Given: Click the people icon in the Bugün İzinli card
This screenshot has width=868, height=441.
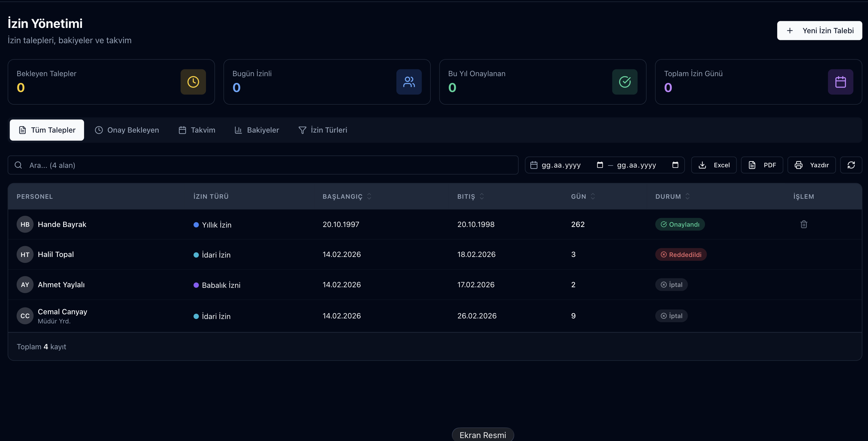Looking at the screenshot, I should (409, 82).
